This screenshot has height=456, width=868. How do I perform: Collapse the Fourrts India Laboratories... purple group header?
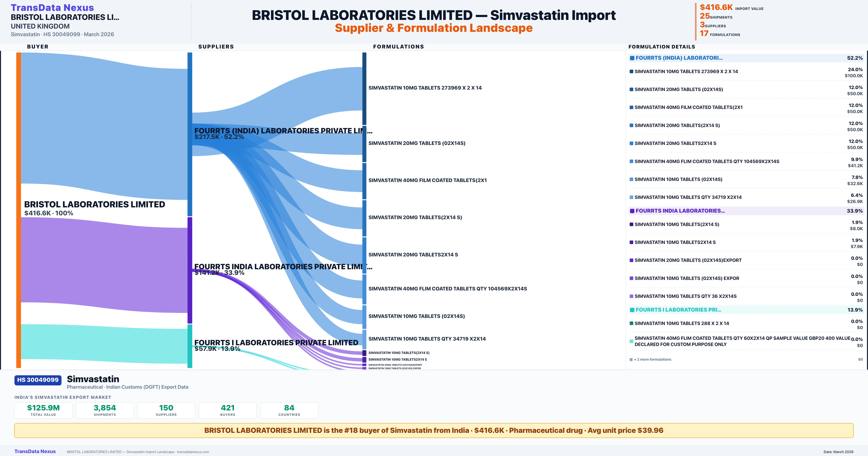click(x=680, y=211)
